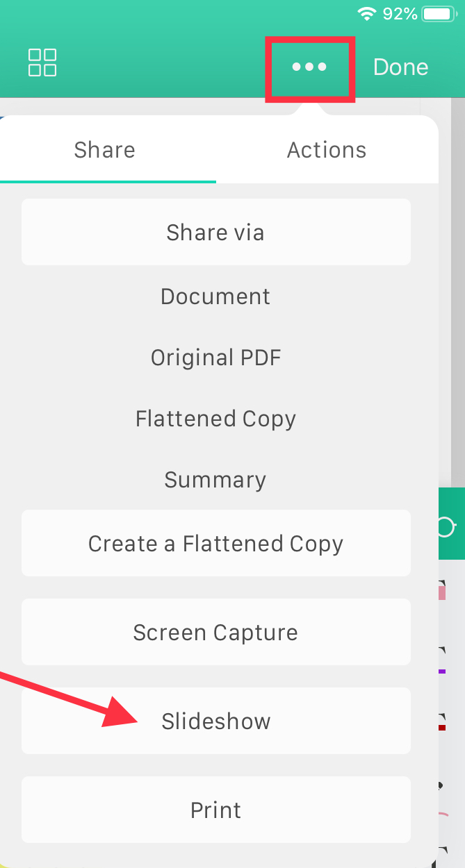Switch to the Share tab

point(105,150)
